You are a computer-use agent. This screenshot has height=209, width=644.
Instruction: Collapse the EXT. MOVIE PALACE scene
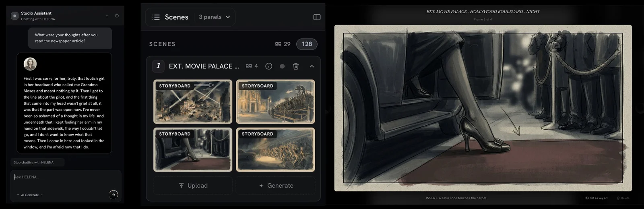(312, 66)
